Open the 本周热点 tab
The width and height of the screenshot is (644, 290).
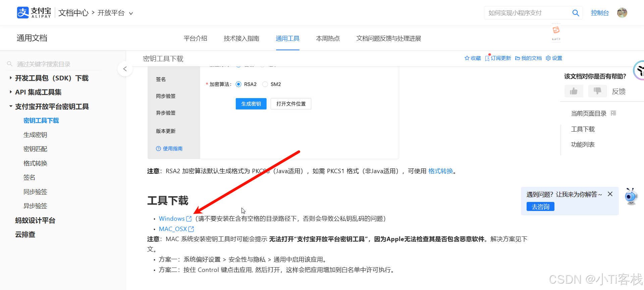(328, 39)
